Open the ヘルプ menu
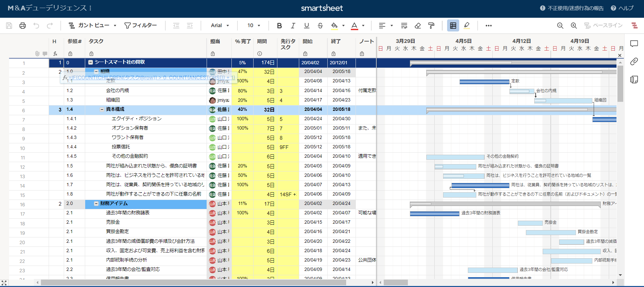The image size is (644, 287). pyautogui.click(x=622, y=8)
